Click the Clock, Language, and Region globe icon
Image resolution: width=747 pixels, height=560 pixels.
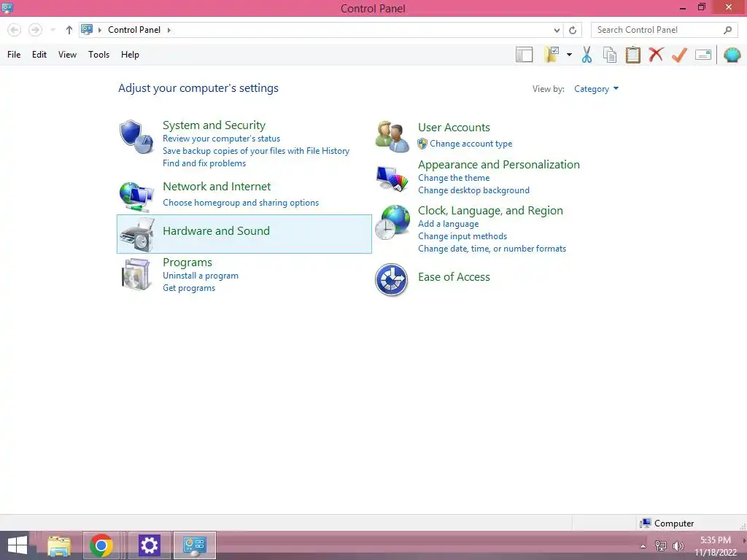point(392,223)
